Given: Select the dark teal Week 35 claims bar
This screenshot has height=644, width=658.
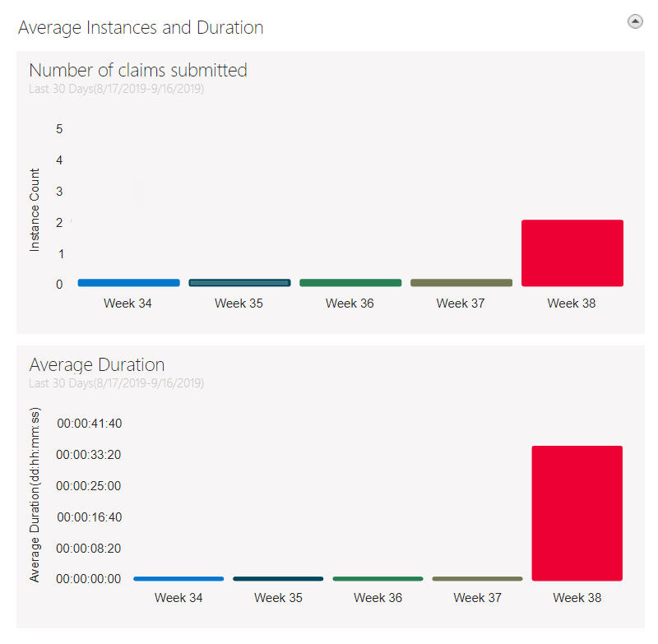Looking at the screenshot, I should 239,282.
